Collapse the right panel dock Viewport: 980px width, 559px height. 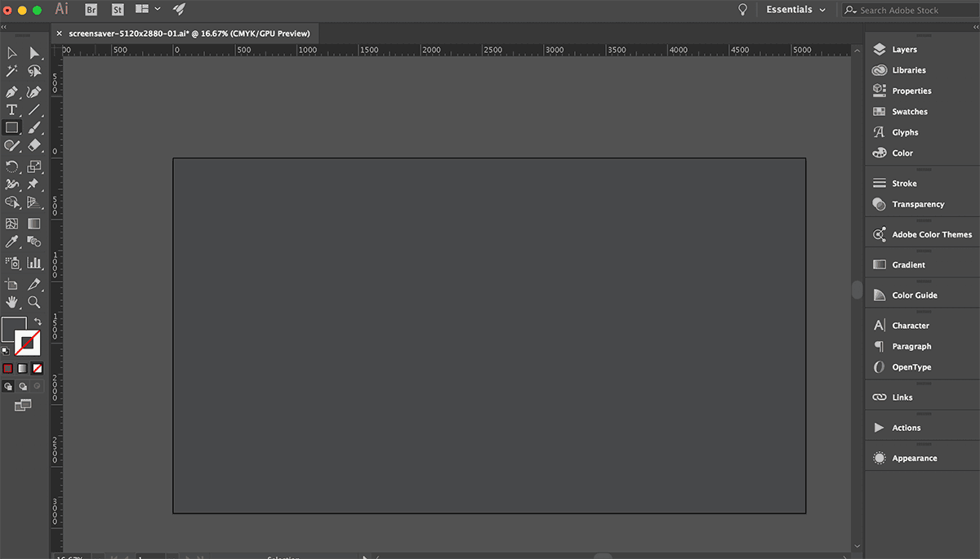point(973,27)
